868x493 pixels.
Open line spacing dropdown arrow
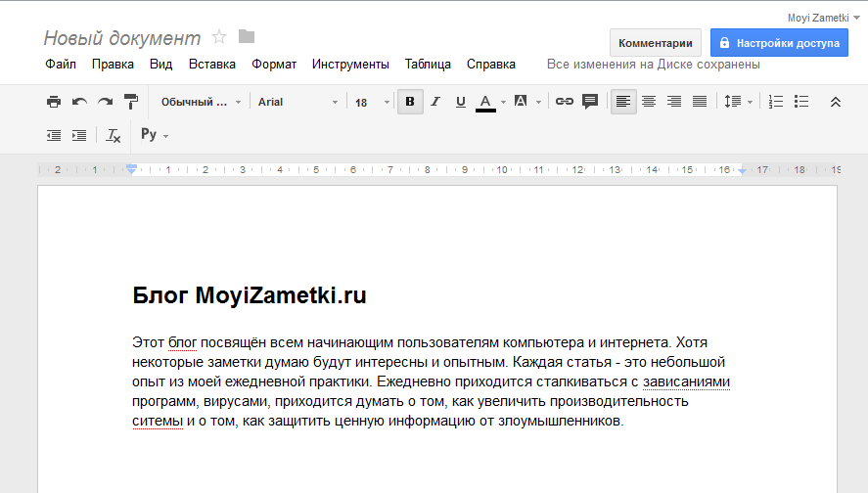[751, 103]
